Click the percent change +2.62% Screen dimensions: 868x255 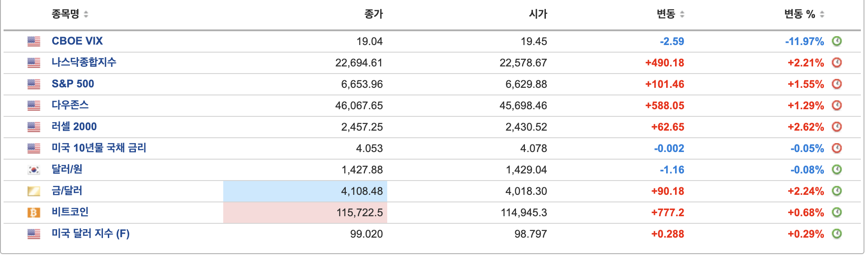click(x=806, y=127)
